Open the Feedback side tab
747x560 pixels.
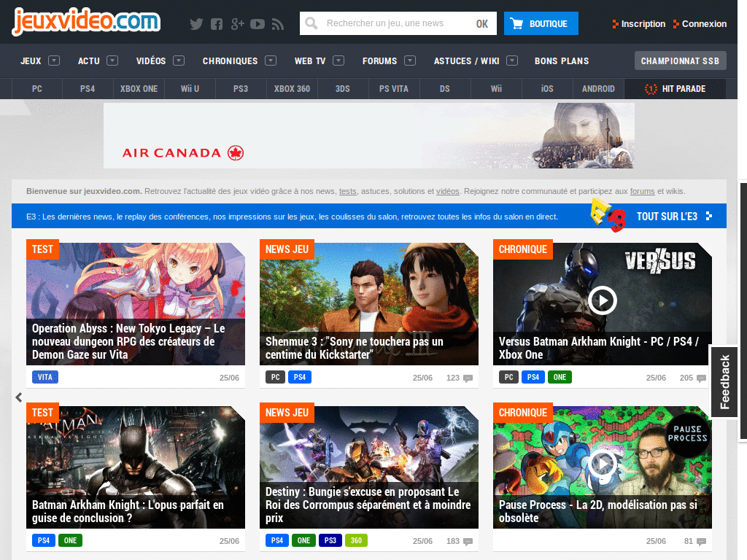724,382
